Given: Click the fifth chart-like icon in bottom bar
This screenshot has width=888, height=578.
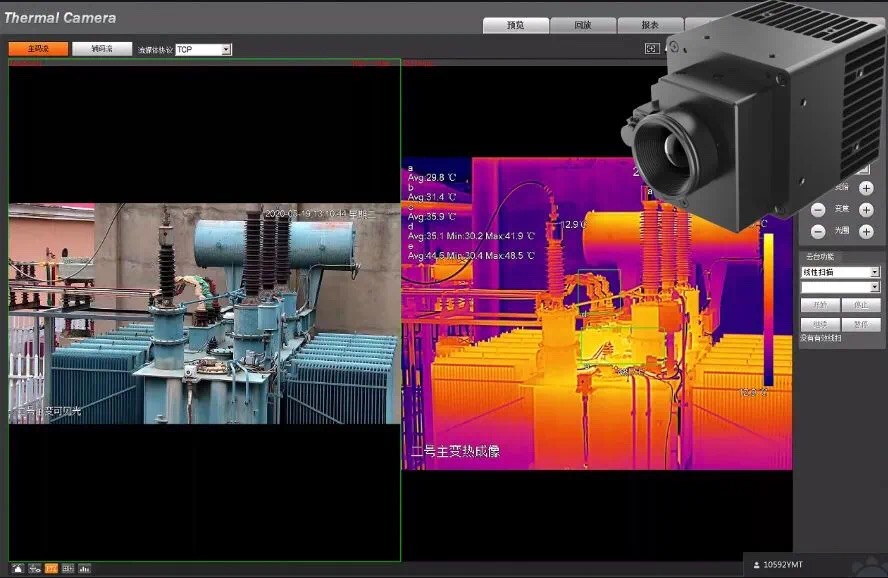Looking at the screenshot, I should pyautogui.click(x=84, y=568).
